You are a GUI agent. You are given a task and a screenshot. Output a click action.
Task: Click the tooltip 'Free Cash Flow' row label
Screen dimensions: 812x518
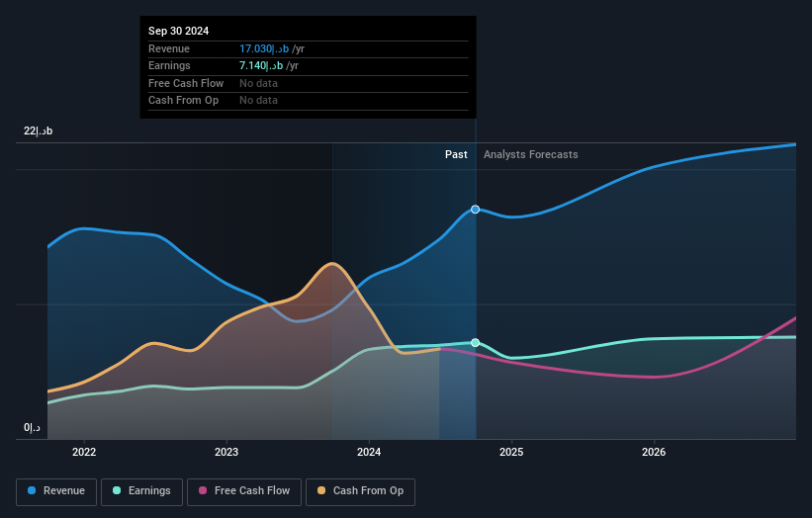186,83
